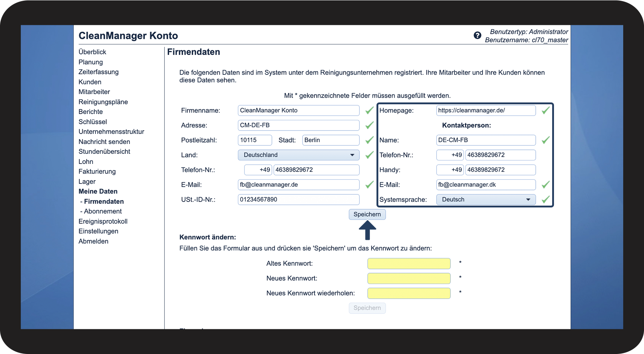Click the Handy country code field

coord(450,170)
